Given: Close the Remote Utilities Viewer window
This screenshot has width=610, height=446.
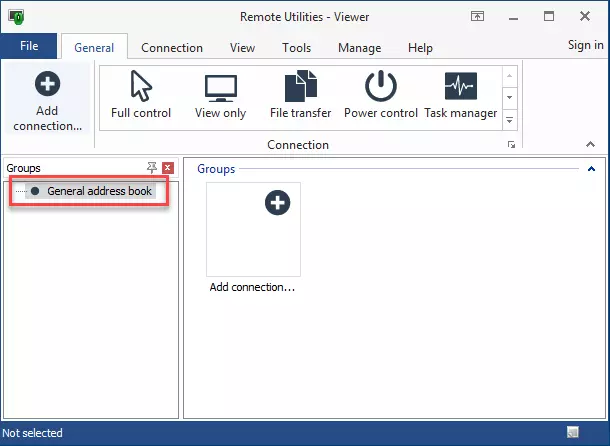Looking at the screenshot, I should [585, 16].
